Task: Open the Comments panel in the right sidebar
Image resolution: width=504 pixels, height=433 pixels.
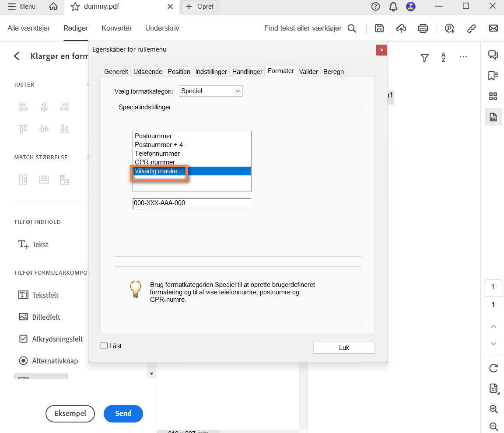Action: click(x=493, y=55)
